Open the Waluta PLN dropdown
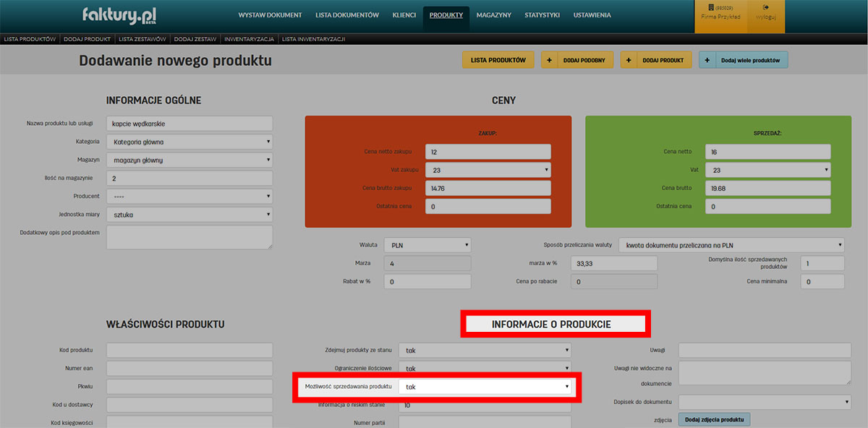 [427, 244]
